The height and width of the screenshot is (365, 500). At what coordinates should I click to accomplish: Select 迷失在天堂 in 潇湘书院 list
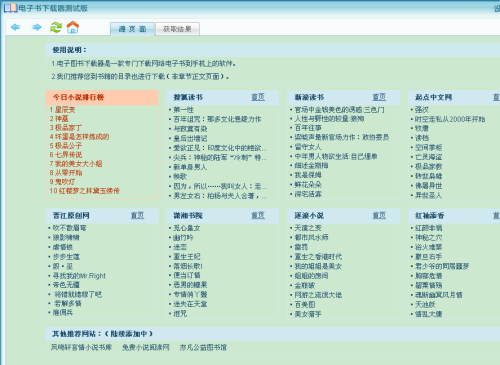pyautogui.click(x=190, y=304)
